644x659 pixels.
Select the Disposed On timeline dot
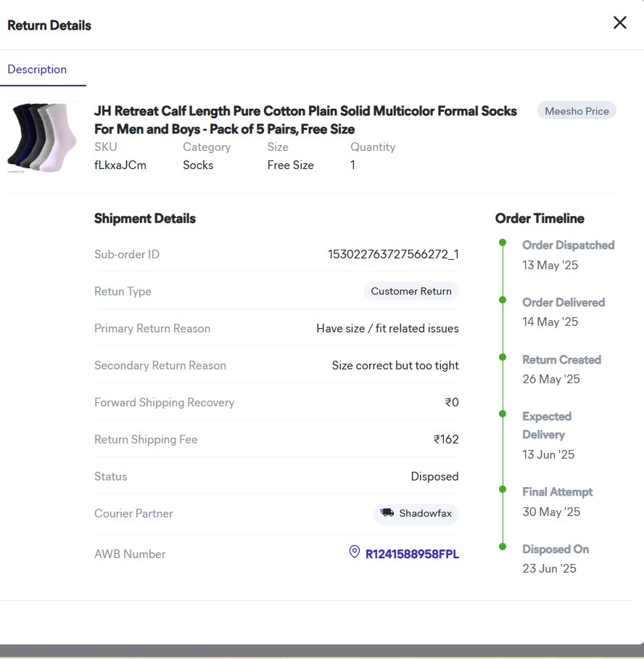(x=502, y=547)
